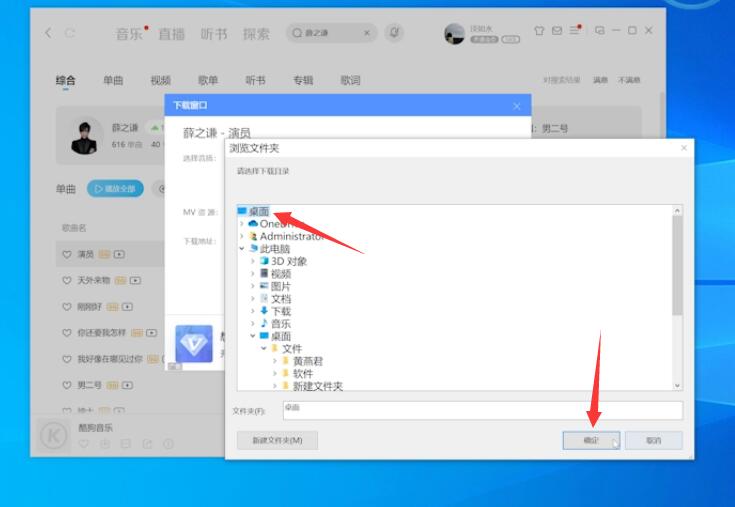Play the MV for 男二号
This screenshot has height=507, width=735.
(x=127, y=385)
